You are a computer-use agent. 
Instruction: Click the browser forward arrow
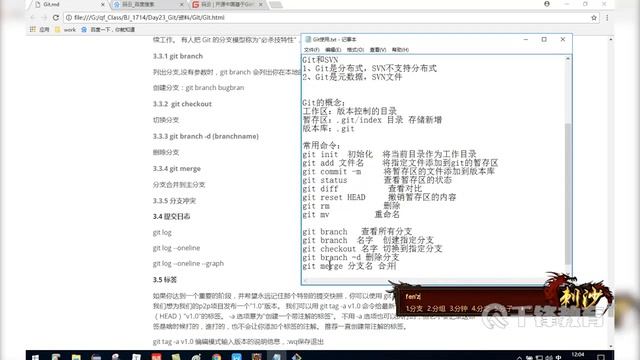pyautogui.click(x=44, y=18)
